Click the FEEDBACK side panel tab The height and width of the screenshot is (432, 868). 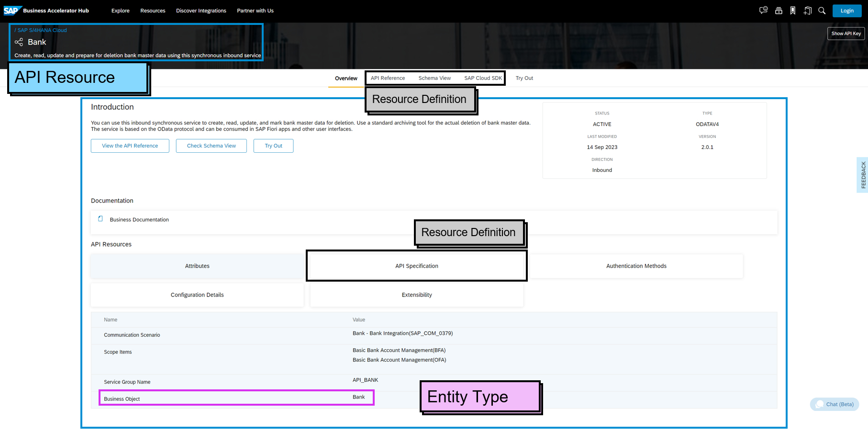tap(862, 174)
